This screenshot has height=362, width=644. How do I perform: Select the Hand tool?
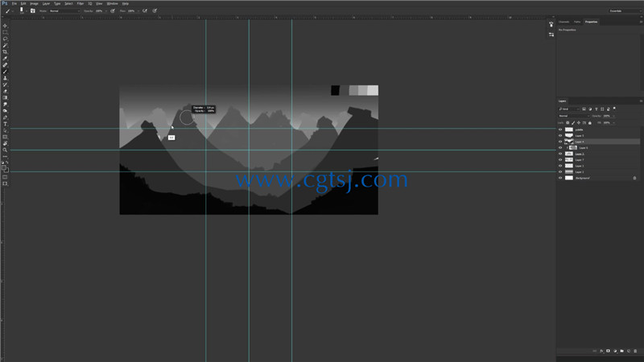[5, 144]
